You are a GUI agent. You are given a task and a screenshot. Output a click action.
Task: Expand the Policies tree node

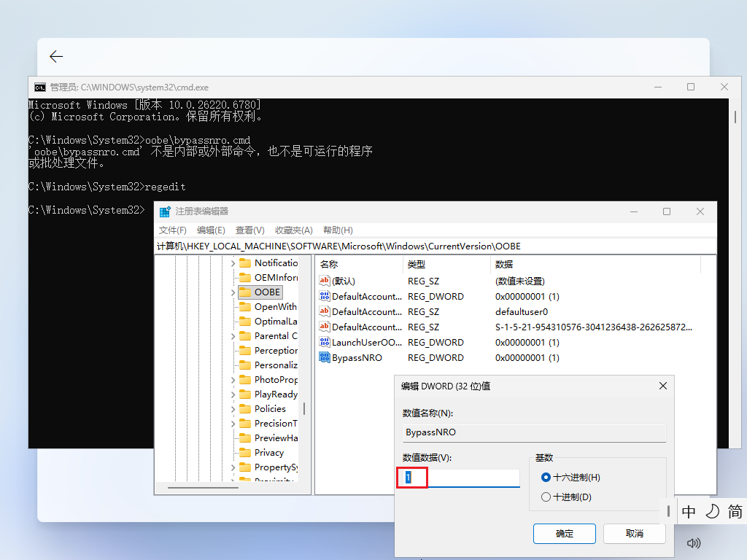pos(233,409)
